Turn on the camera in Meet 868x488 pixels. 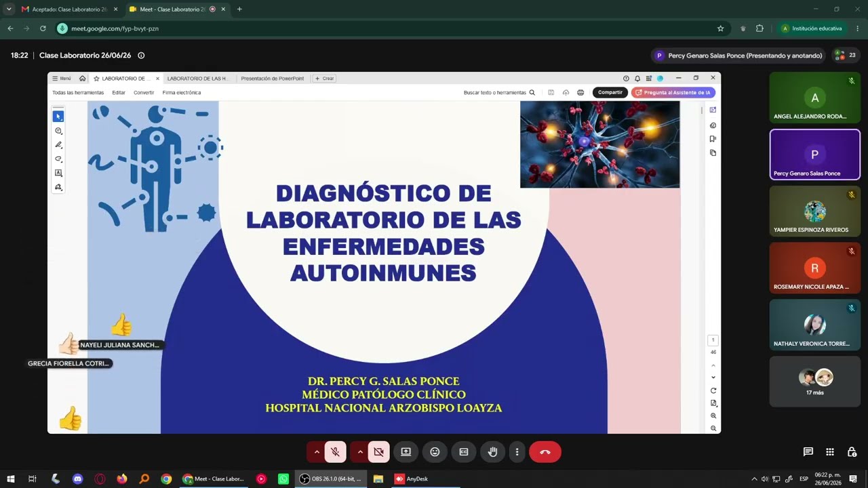pos(378,452)
